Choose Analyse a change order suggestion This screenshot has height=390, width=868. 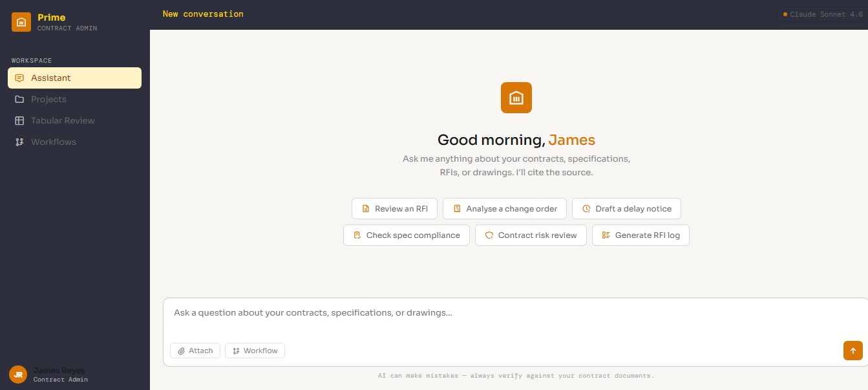[505, 209]
